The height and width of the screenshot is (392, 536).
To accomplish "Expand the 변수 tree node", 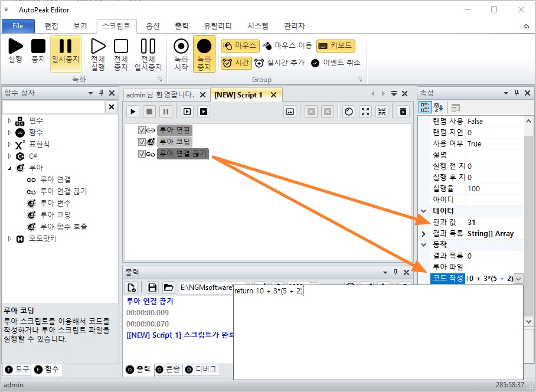I will click(9, 120).
